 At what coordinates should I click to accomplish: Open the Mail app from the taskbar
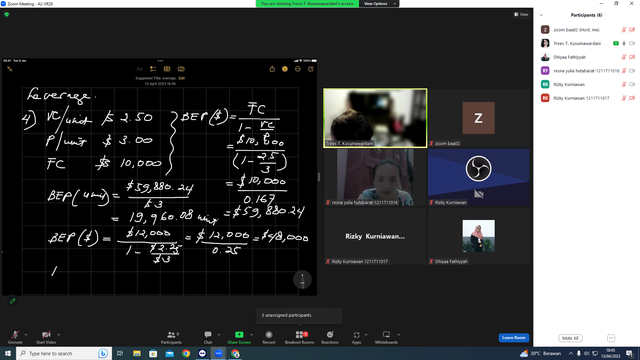tap(169, 353)
